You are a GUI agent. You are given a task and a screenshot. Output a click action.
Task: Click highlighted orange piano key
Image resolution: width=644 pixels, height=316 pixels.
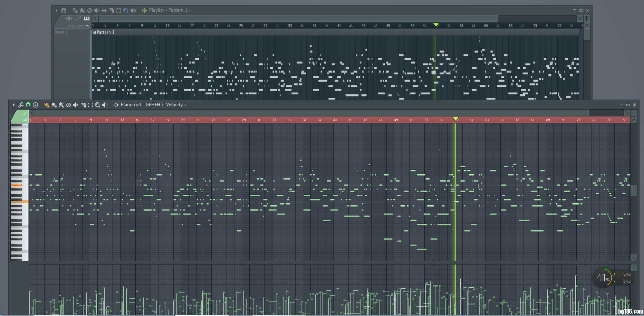16,185
